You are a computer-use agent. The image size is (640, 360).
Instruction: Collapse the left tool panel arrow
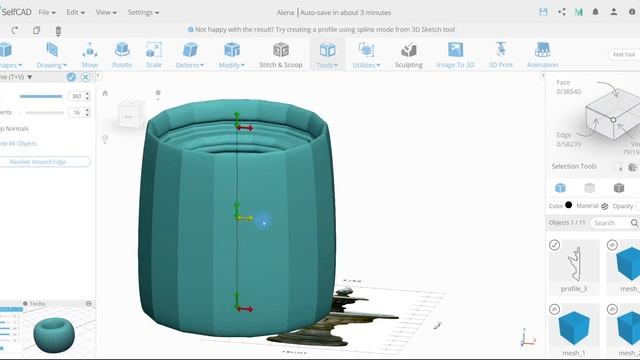[x=98, y=76]
